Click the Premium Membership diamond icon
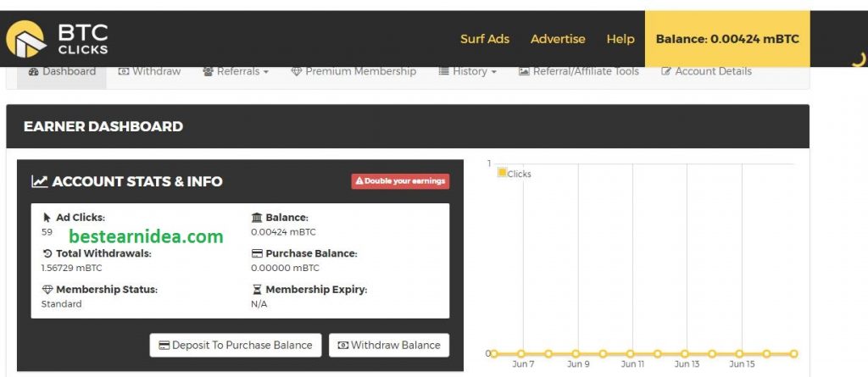The image size is (868, 377). click(296, 72)
